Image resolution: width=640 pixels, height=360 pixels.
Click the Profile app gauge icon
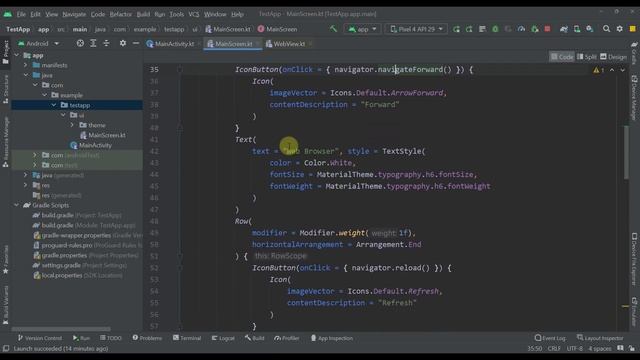tap(521, 29)
